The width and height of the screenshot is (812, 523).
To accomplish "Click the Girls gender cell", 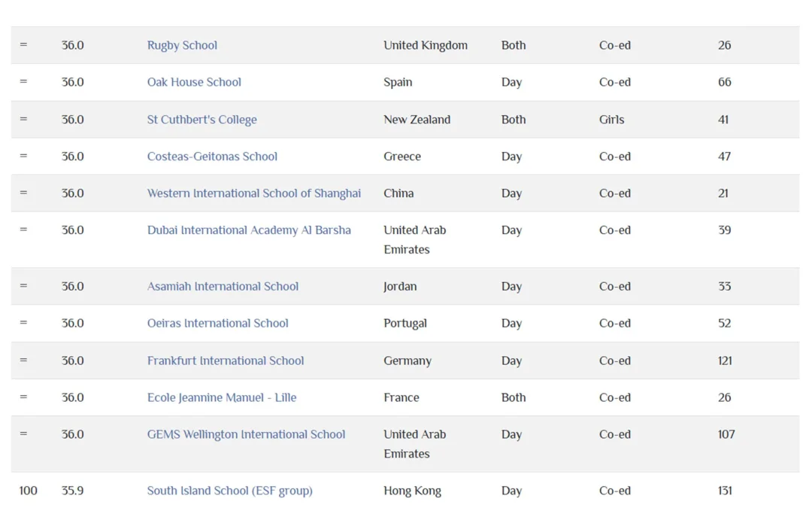I will coord(611,120).
